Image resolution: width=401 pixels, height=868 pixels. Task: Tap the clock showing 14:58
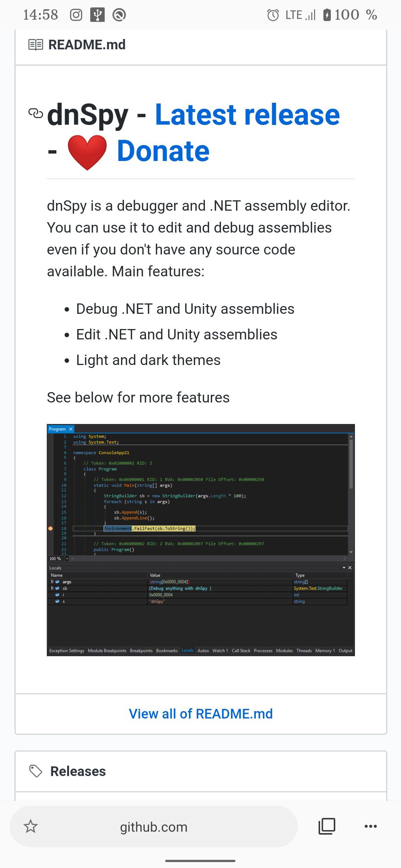[40, 15]
